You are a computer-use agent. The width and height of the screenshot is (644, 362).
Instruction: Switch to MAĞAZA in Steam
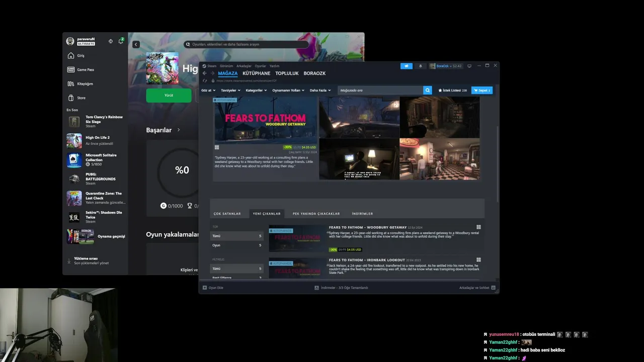[x=227, y=73]
